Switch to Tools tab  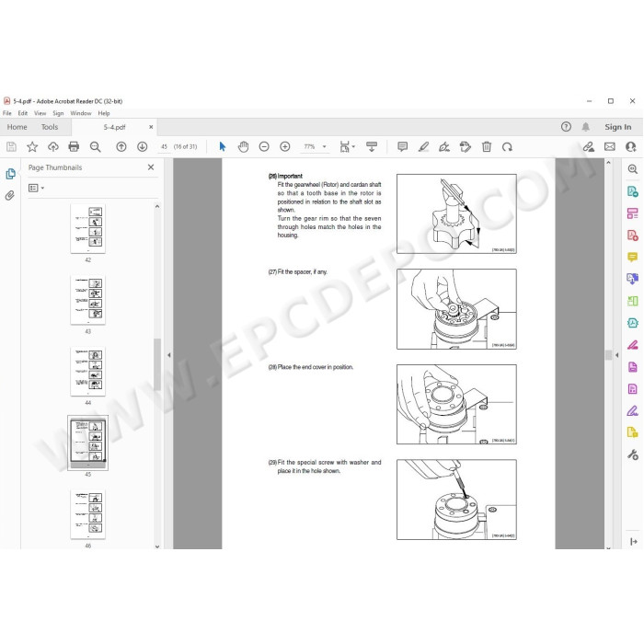click(x=50, y=127)
